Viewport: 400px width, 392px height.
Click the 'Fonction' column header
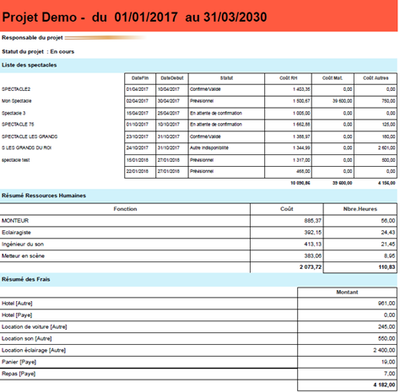pos(125,209)
